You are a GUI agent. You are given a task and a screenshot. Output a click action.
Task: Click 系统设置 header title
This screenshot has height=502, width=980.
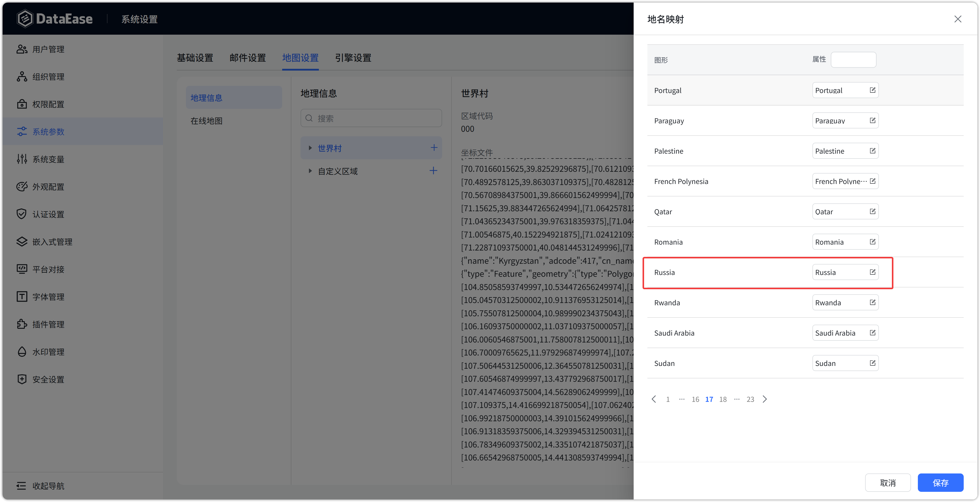139,19
